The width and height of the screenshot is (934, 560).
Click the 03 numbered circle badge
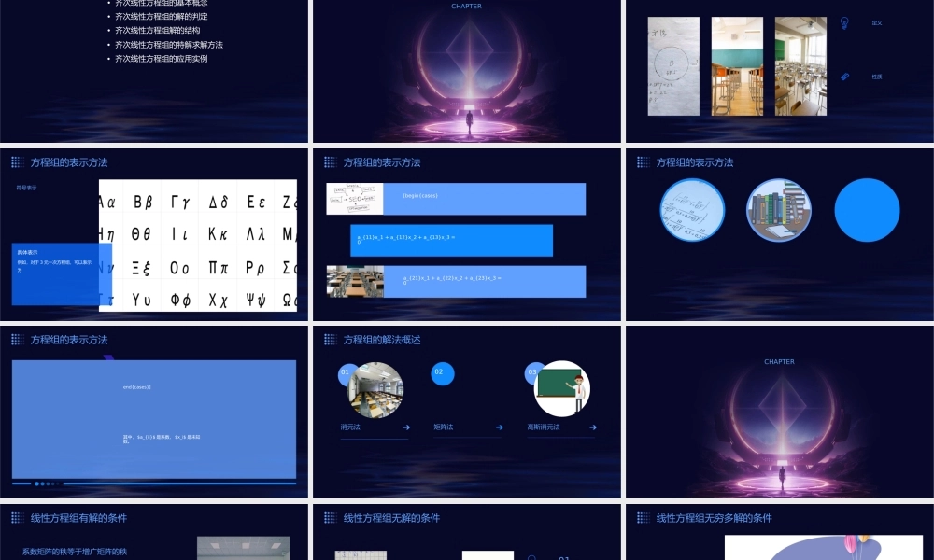tap(532, 372)
